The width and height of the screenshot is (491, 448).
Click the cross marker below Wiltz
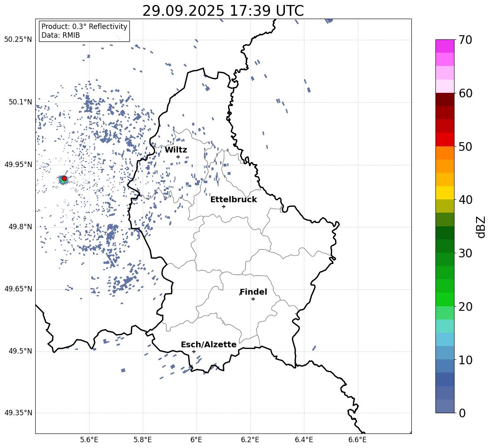pyautogui.click(x=178, y=157)
